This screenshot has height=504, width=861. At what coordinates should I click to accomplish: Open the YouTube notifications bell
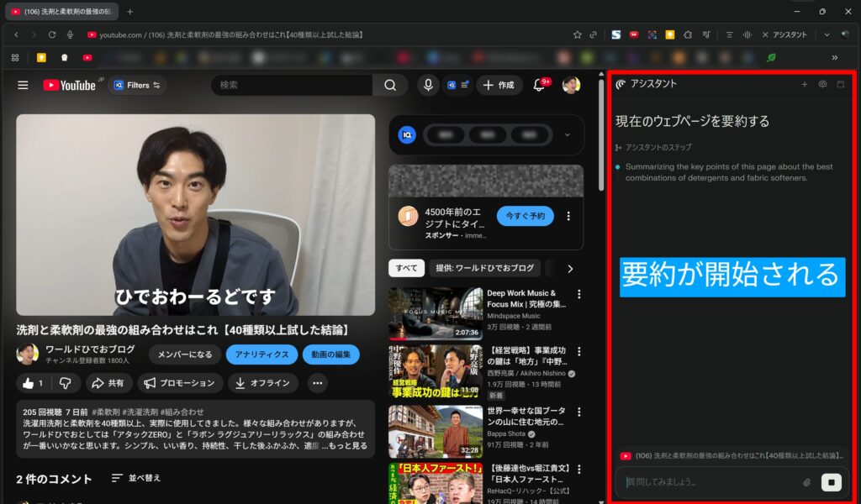(x=540, y=85)
